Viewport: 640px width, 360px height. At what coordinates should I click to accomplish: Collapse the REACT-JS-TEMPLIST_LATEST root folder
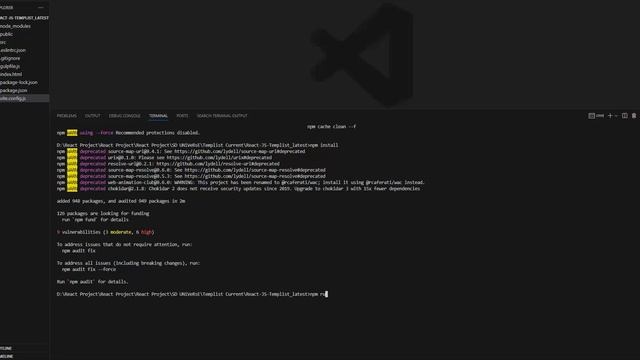tap(24, 18)
